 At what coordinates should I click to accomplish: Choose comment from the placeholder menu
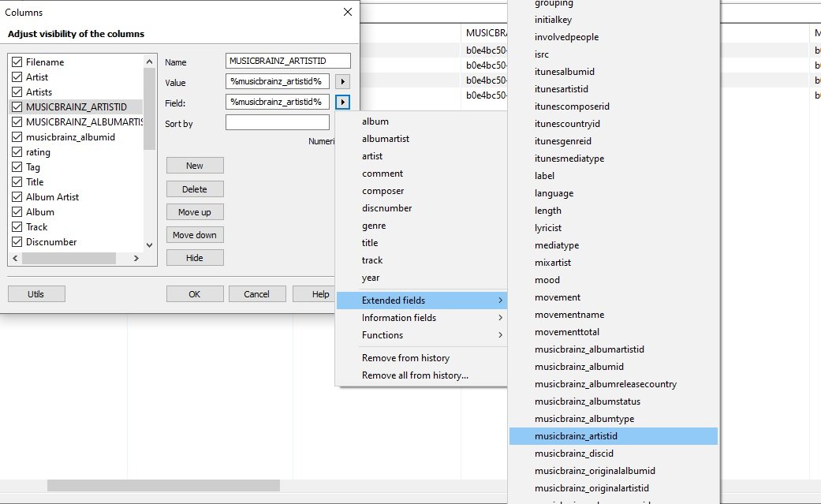pyautogui.click(x=421, y=174)
